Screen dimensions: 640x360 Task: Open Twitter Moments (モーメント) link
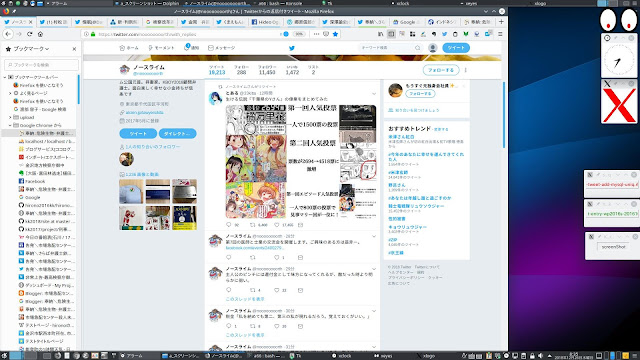coord(161,48)
